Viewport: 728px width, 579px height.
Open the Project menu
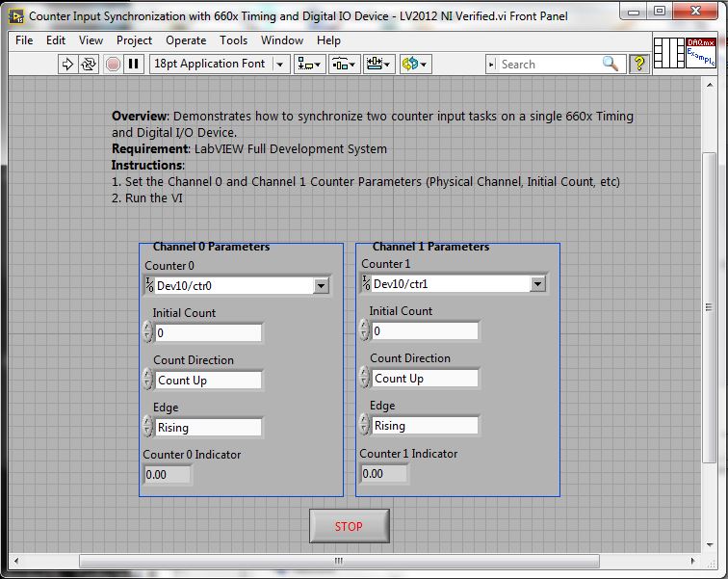point(134,40)
